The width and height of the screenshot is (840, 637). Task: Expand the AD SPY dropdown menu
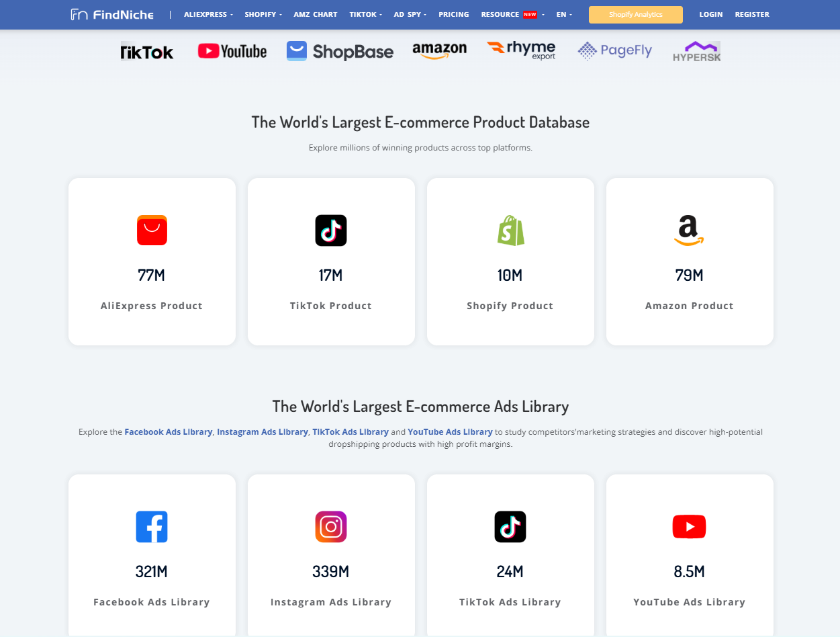pos(410,13)
